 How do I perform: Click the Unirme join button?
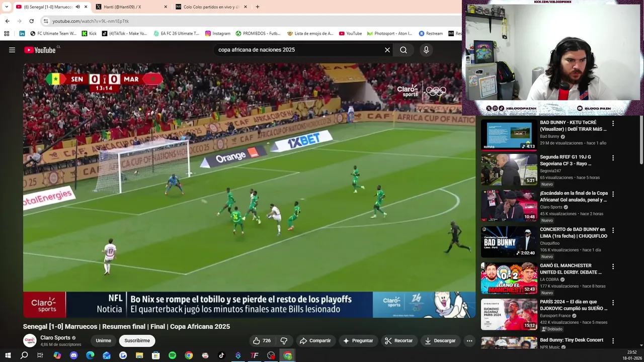coord(103,340)
